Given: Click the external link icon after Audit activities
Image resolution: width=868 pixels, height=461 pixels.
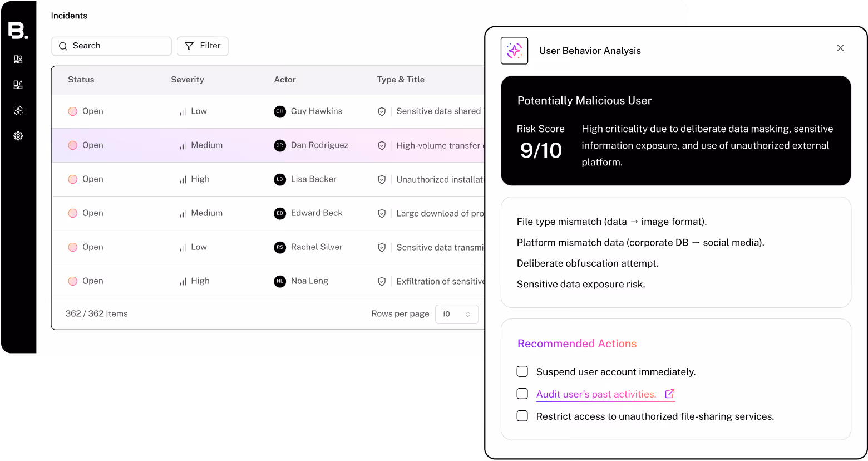Looking at the screenshot, I should (x=669, y=393).
